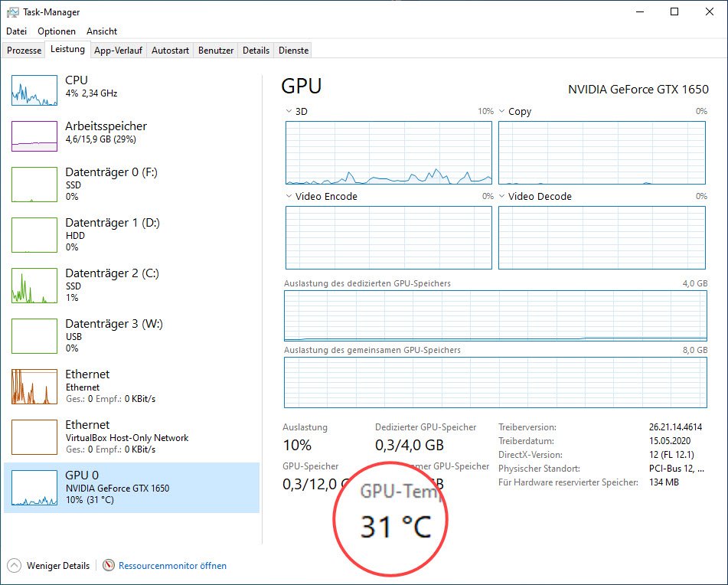Switch to the Prozesse tab
728x585 pixels.
[24, 51]
